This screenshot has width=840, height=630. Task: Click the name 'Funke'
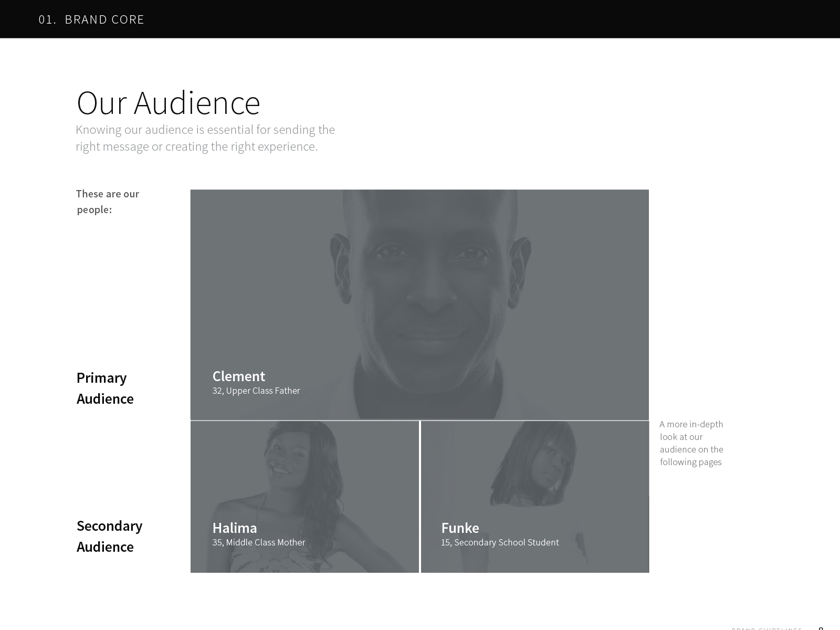click(x=460, y=528)
